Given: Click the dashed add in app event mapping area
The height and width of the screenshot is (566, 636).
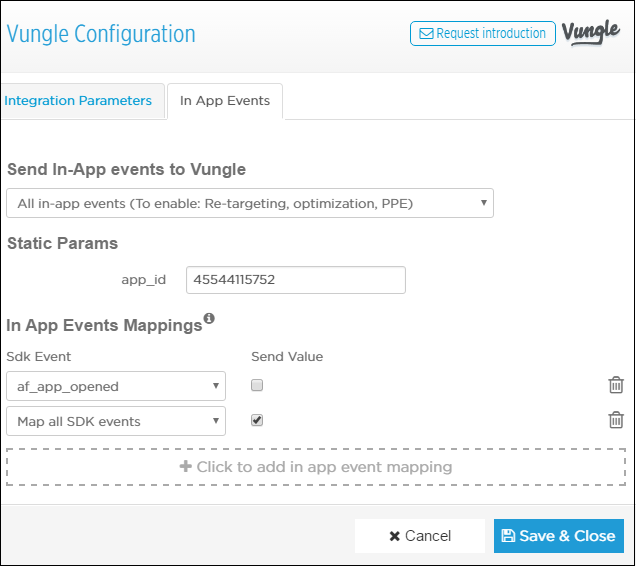Looking at the screenshot, I should tap(316, 467).
